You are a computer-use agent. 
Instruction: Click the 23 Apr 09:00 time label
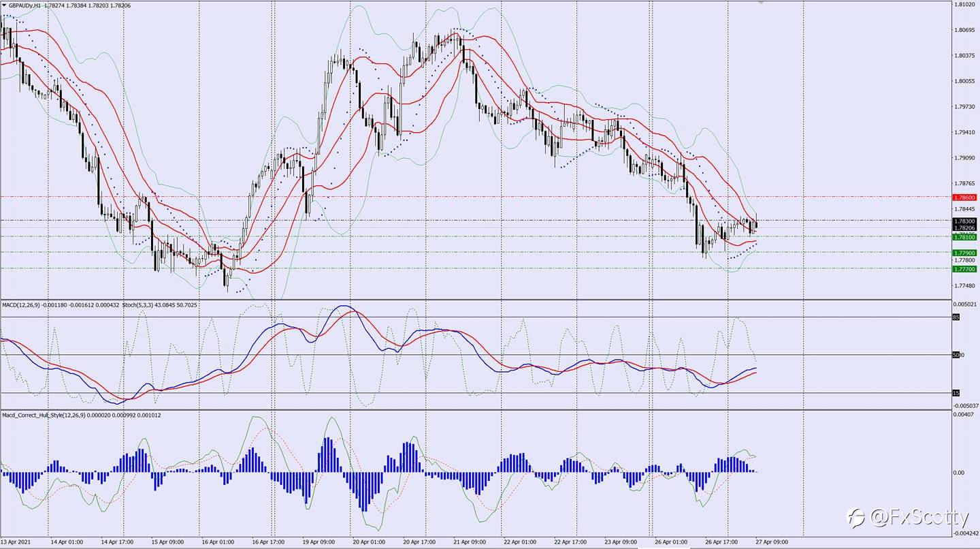point(621,543)
